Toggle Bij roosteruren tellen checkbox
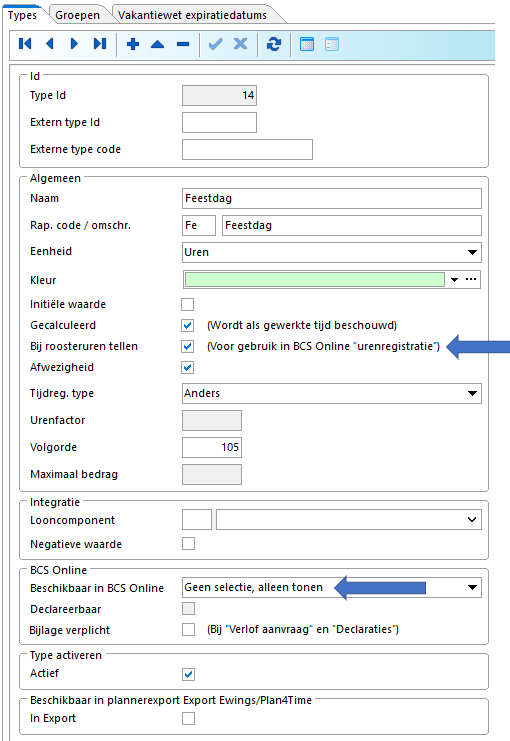Viewport: 510px width, 741px height. [188, 346]
